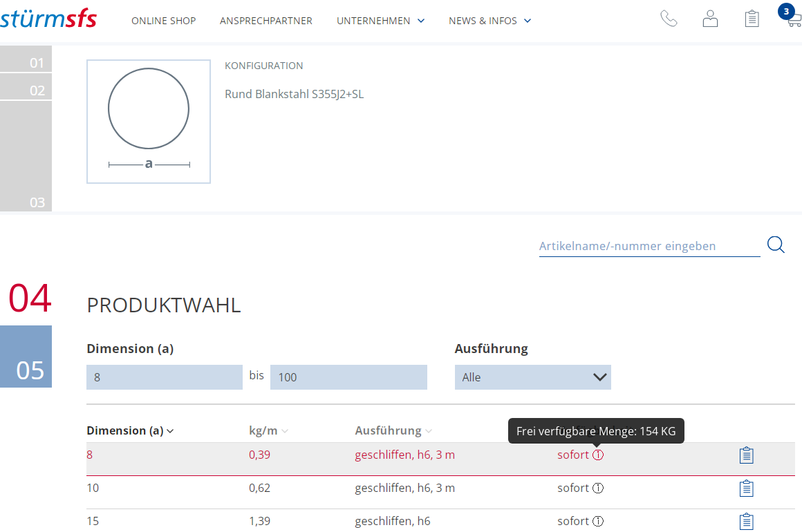
Task: Click the stürmsfs logo
Action: coord(48,19)
